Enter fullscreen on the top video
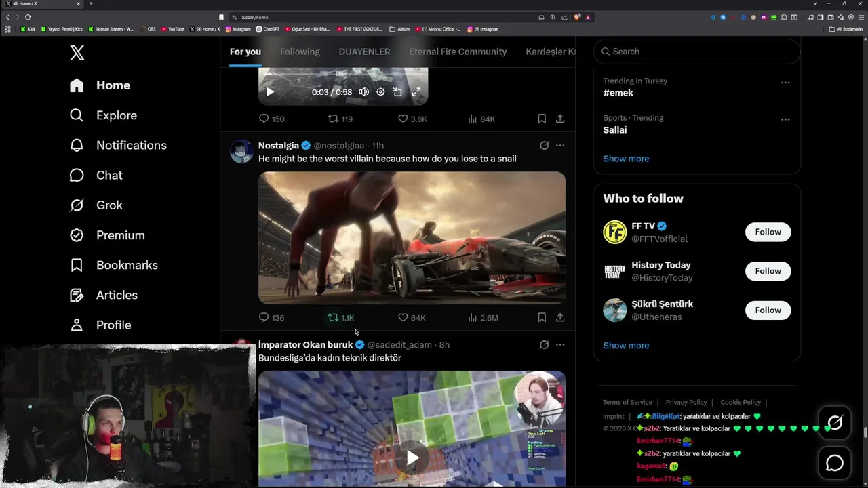Screen dimensions: 868x488 (416, 92)
